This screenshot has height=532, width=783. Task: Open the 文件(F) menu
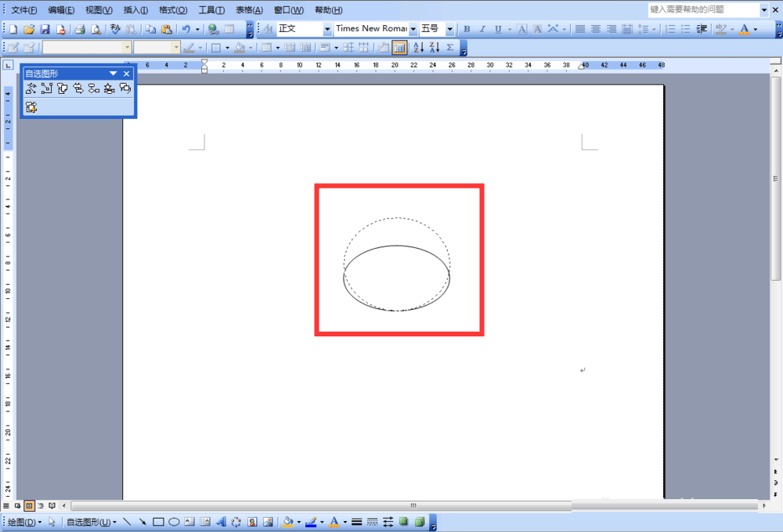tap(24, 10)
